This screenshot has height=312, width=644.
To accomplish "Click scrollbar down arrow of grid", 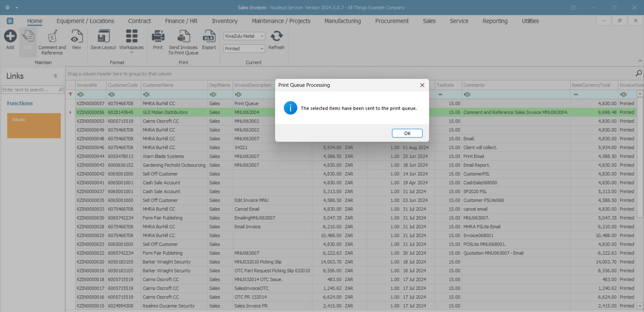I will (640, 306).
